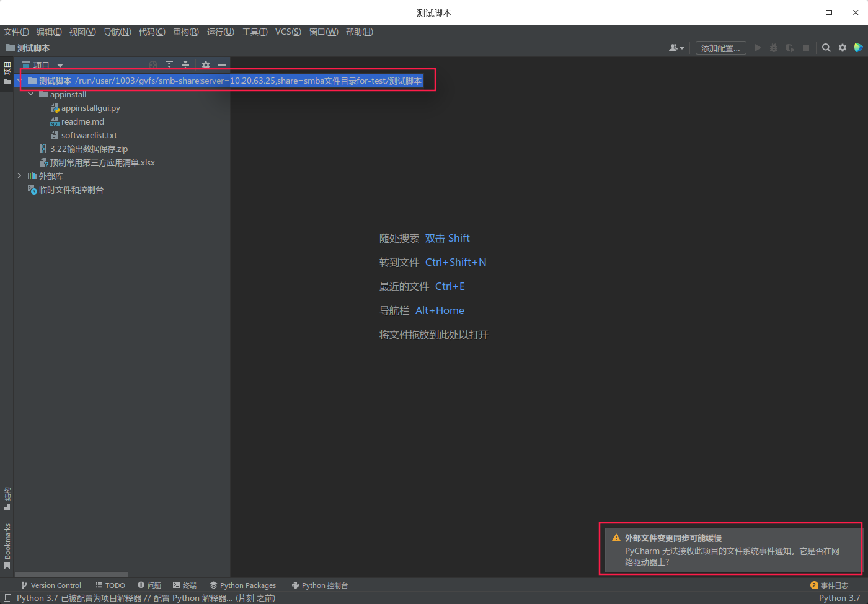
Task: Hide the project tool window with minus icon
Action: pos(221,64)
